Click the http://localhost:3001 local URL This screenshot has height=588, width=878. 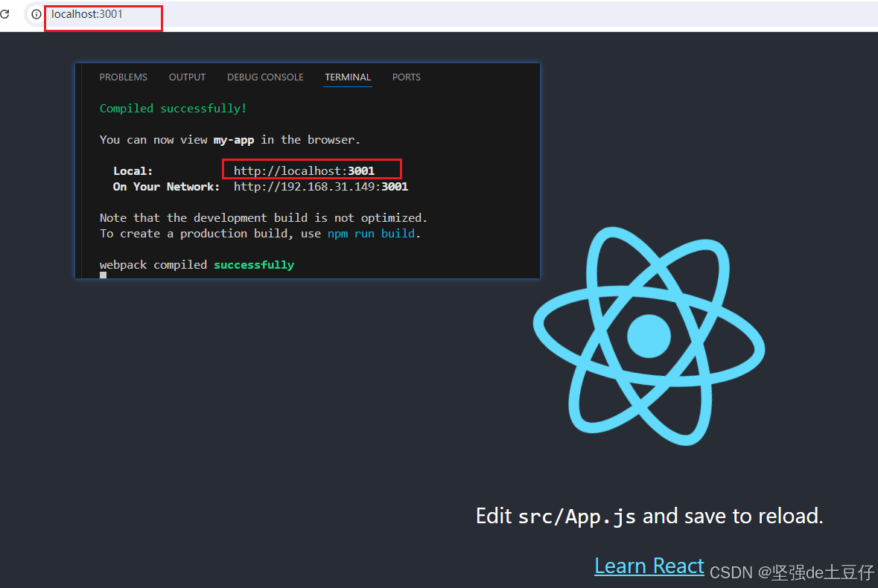coord(304,170)
